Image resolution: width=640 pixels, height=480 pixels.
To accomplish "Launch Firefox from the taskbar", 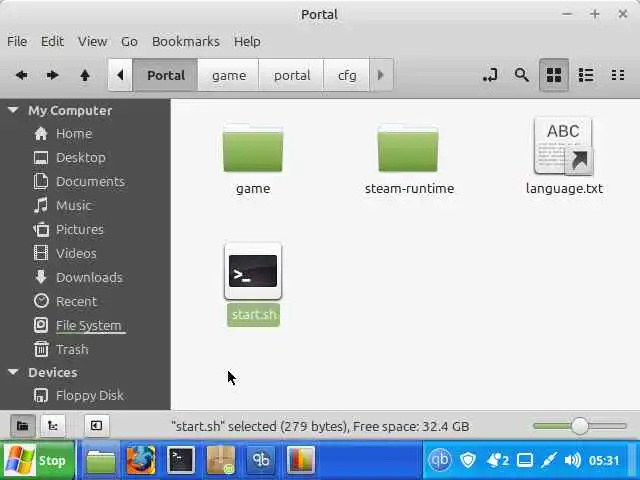I will (141, 460).
